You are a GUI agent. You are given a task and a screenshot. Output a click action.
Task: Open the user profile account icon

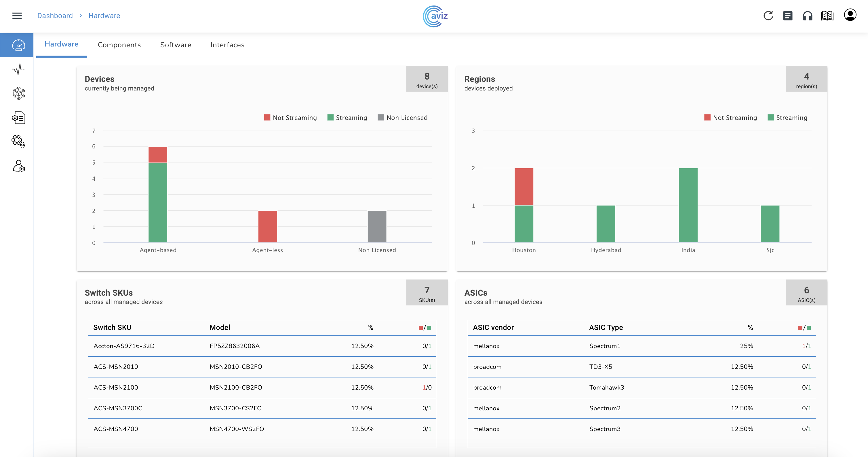(850, 15)
